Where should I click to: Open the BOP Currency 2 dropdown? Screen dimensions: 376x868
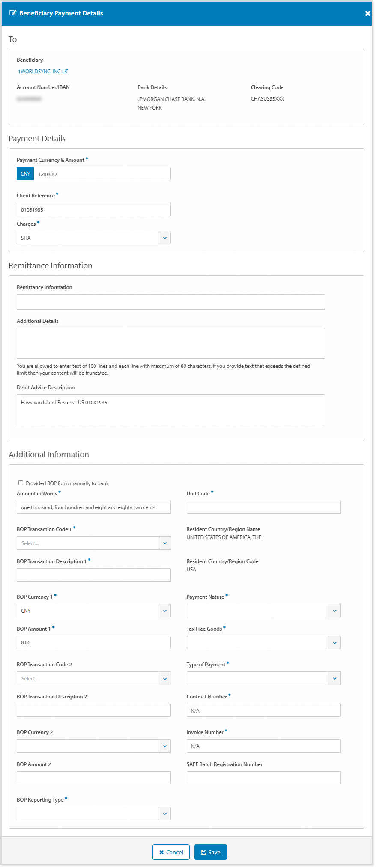pyautogui.click(x=164, y=746)
